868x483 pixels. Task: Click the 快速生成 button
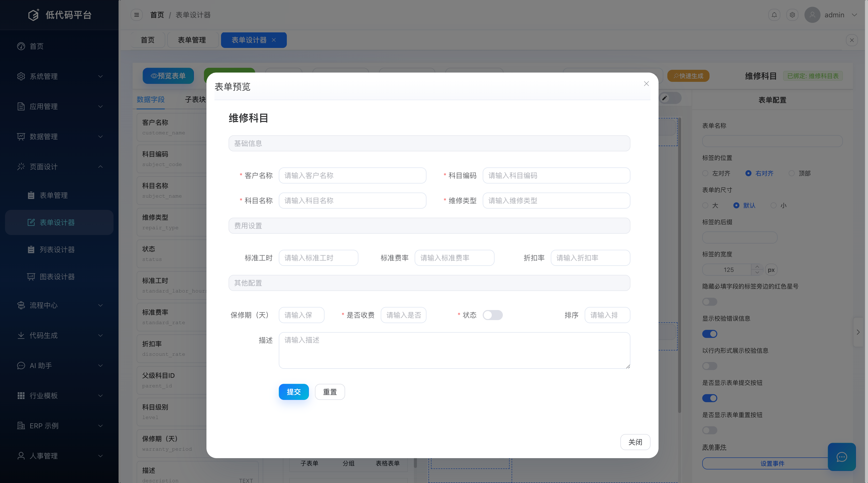(x=688, y=76)
